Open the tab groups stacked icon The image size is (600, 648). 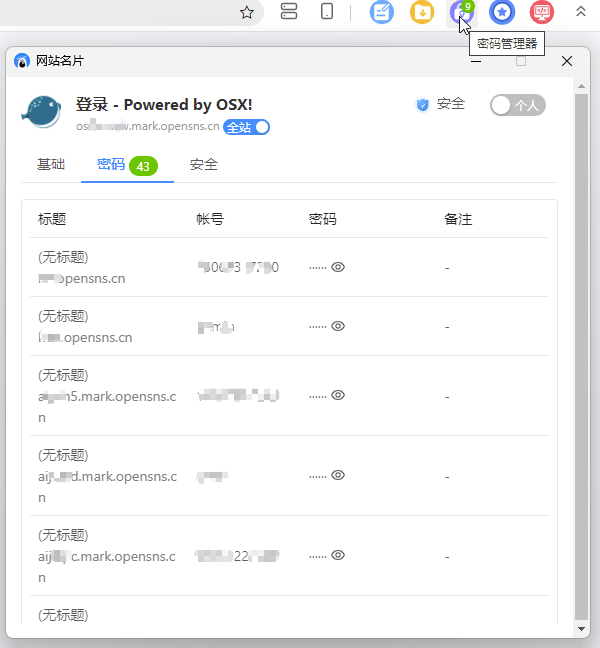288,11
